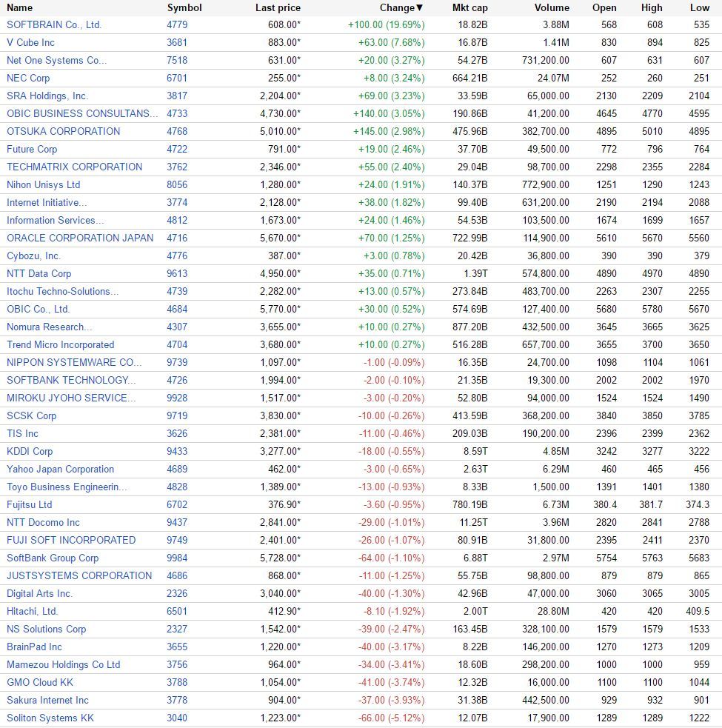This screenshot has width=722, height=728.
Task: Open Digital Arts Inc. link
Action: [39, 594]
